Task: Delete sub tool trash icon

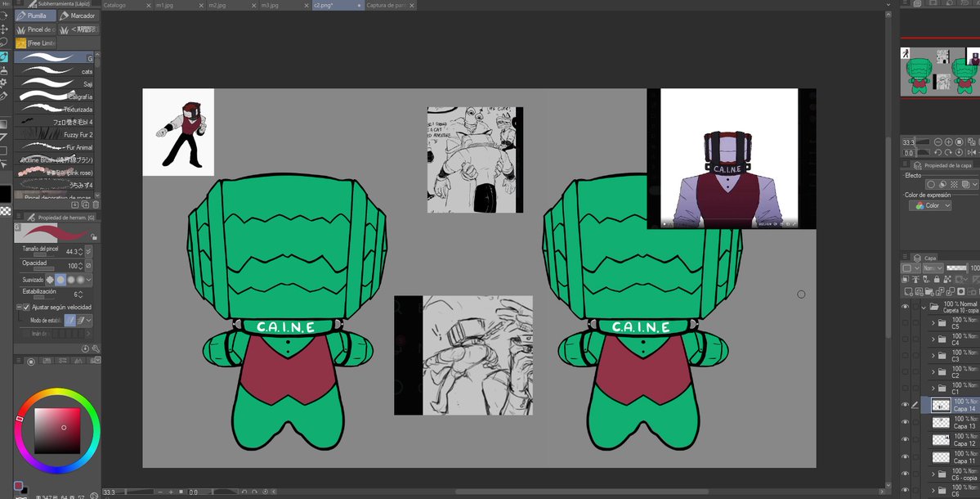Action: pyautogui.click(x=96, y=205)
